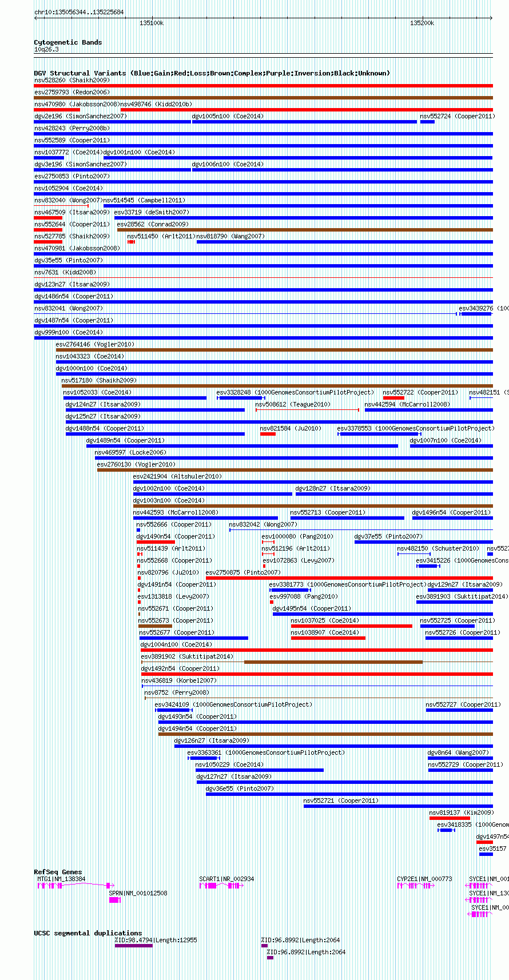509x980 pixels.
Task: Select nsv552713 (Cooper2011) label
Action: point(328,512)
